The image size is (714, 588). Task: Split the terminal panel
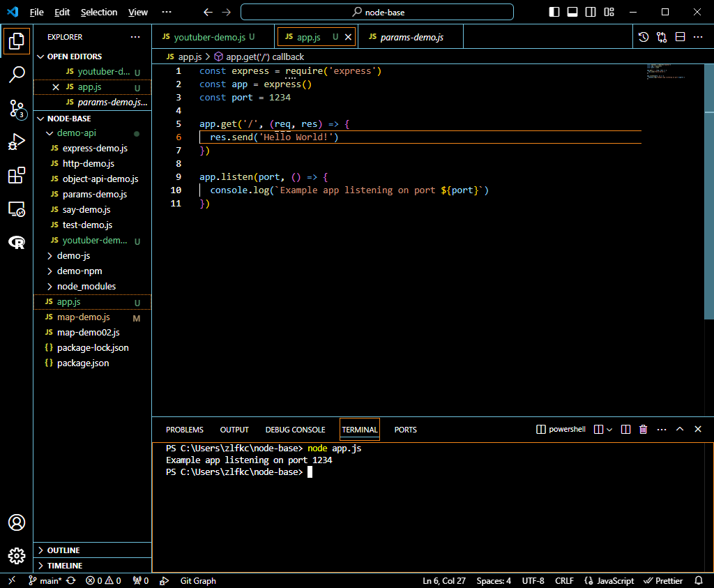[x=625, y=429]
